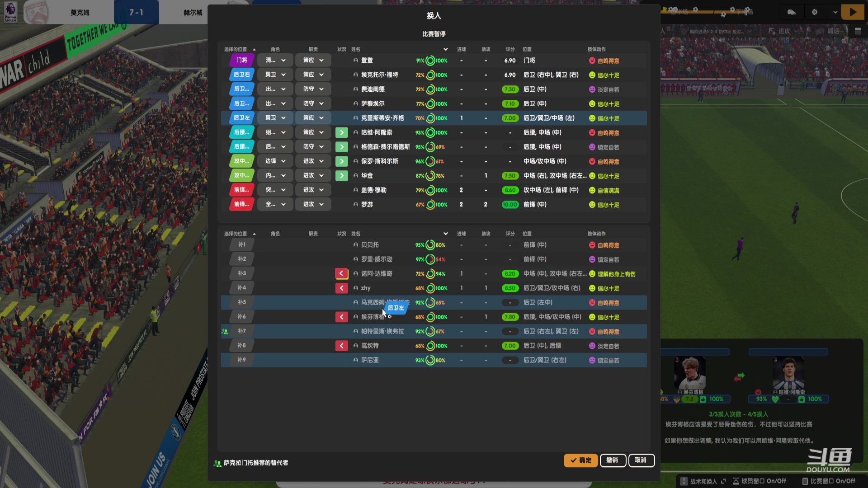Sort substitutes by 位置 column
The height and width of the screenshot is (488, 868).
[x=527, y=234]
